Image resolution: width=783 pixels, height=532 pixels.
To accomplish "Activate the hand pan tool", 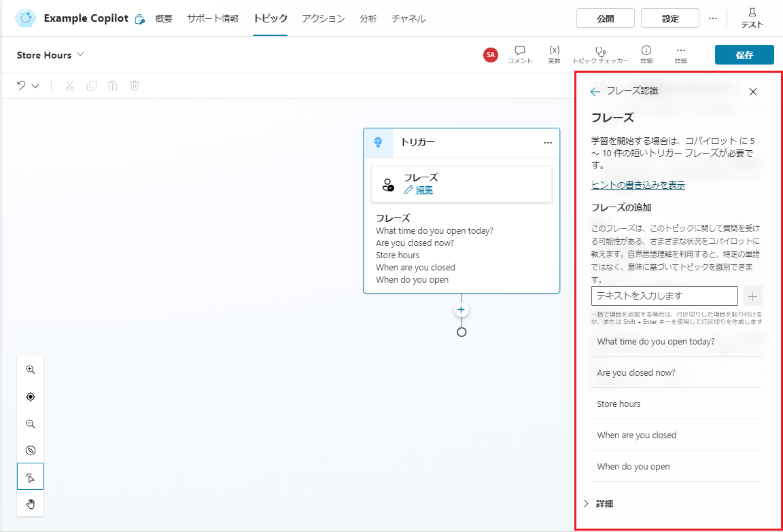I will pyautogui.click(x=31, y=503).
